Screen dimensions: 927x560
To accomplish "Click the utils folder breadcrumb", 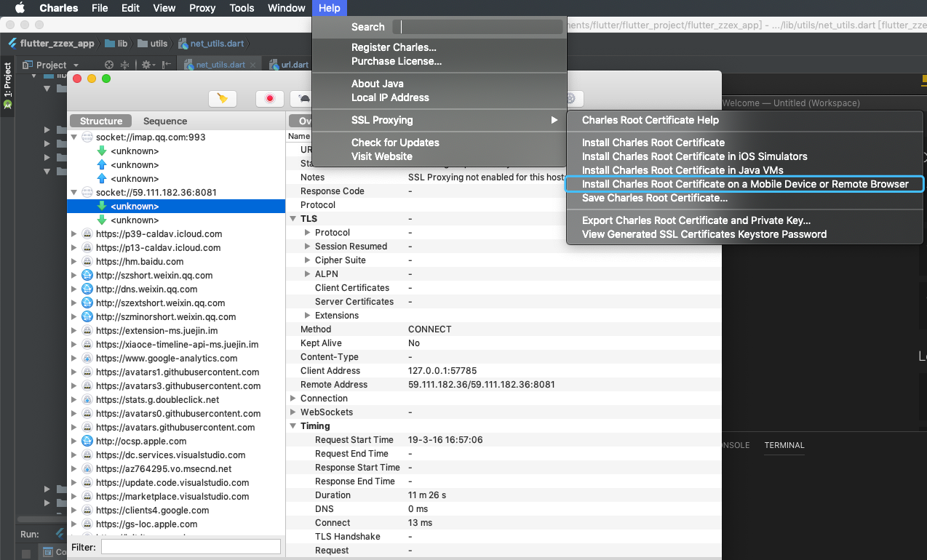I will pyautogui.click(x=153, y=44).
